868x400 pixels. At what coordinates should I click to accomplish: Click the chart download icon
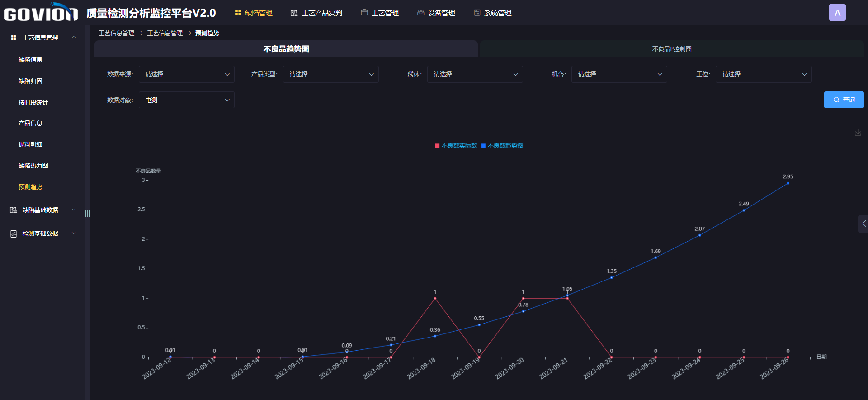(858, 133)
